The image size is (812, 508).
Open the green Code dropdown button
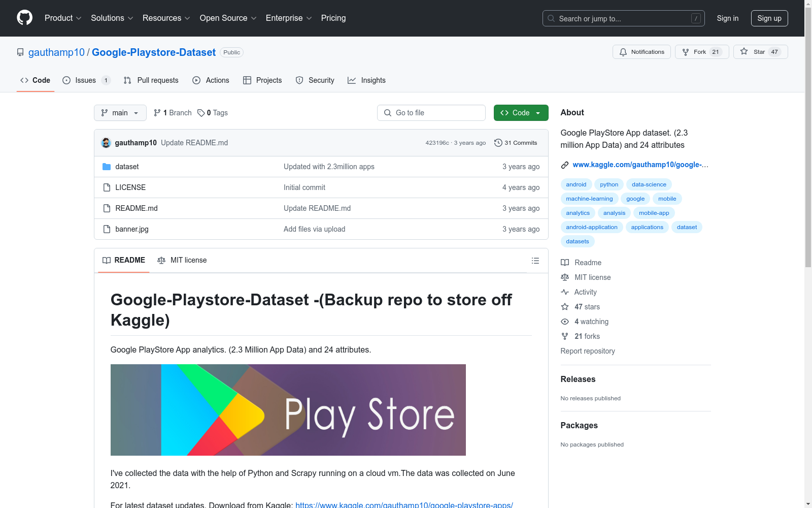click(x=521, y=113)
